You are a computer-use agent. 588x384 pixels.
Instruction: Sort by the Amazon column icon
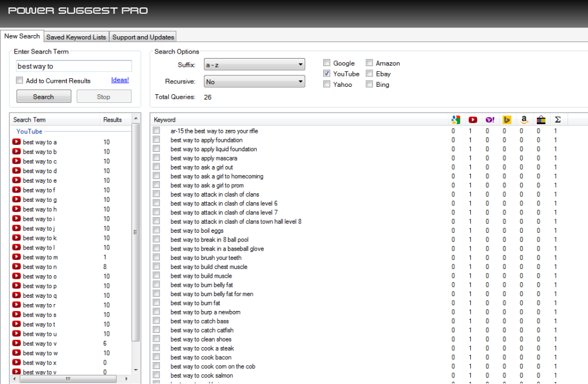pos(524,120)
